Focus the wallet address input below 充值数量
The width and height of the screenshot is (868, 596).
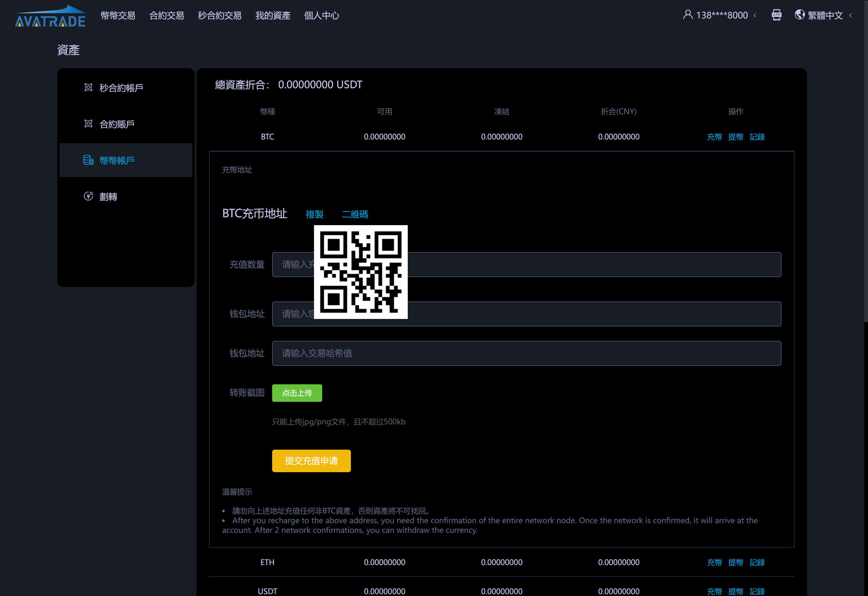point(526,314)
